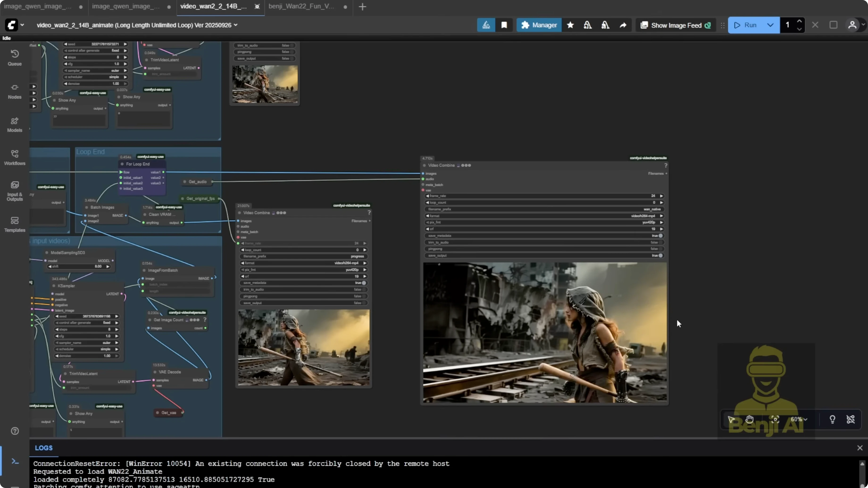
Task: Open the workflow version dropdown next to the title
Action: pos(236,25)
